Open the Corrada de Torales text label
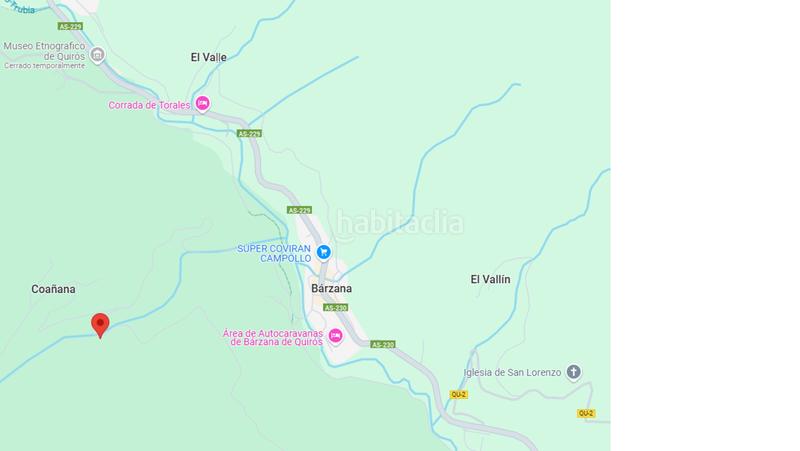 (149, 105)
